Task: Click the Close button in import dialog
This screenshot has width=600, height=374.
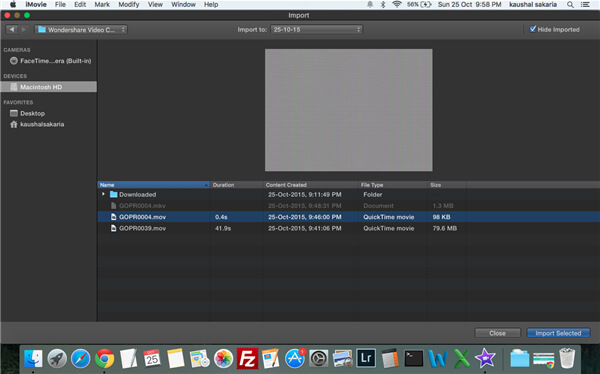Action: click(497, 333)
